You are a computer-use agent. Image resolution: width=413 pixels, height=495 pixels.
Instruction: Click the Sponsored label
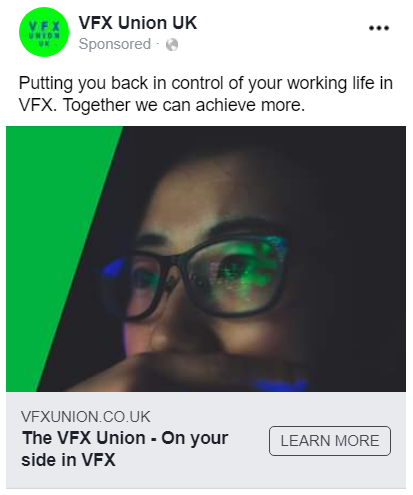(x=115, y=44)
